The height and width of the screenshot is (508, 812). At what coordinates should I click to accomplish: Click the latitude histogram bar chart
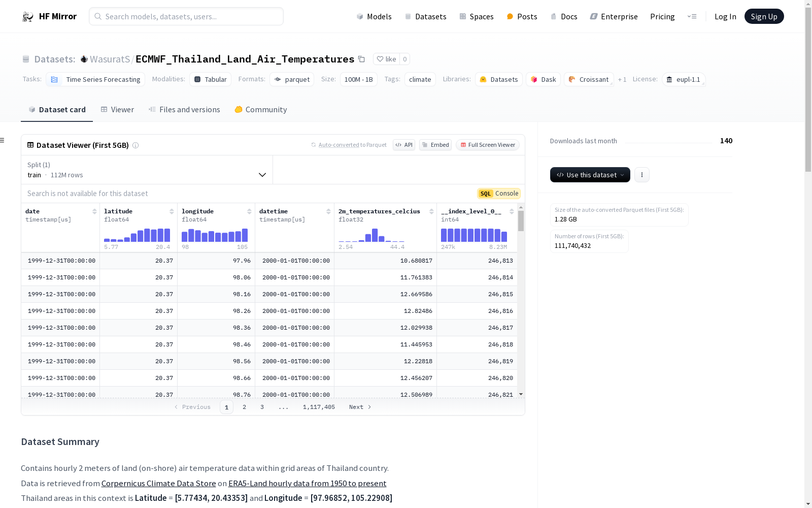click(x=137, y=235)
